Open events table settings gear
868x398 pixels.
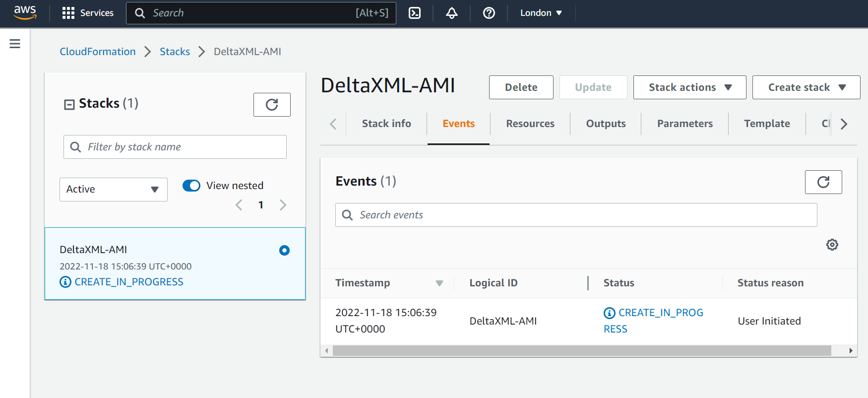pyautogui.click(x=832, y=245)
